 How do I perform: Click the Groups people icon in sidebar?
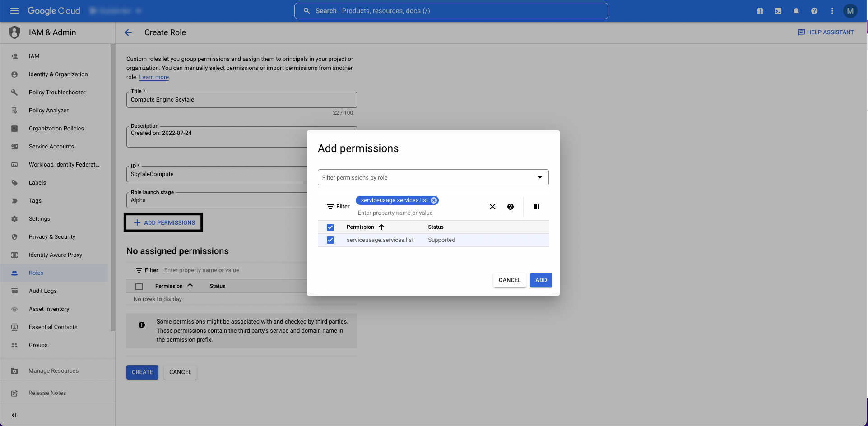click(14, 345)
